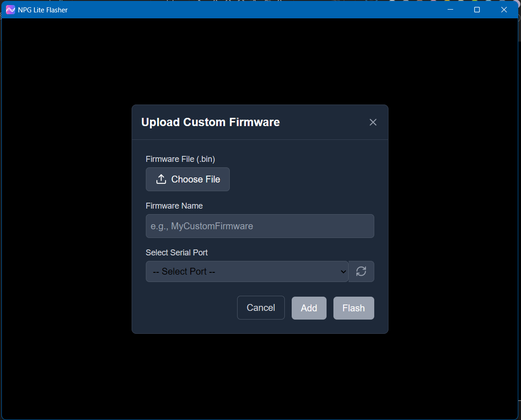Open the Select Port dropdown
Image resolution: width=521 pixels, height=420 pixels.
(x=247, y=271)
